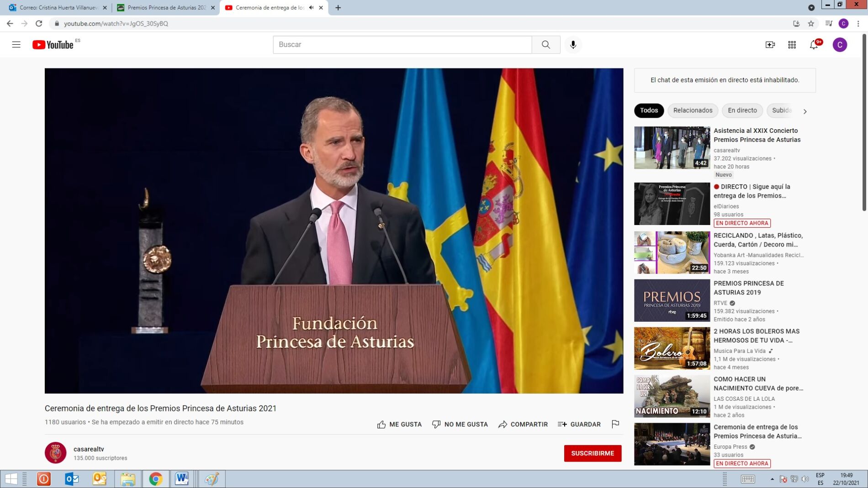Open the YouTube hamburger guide menu
This screenshot has height=488, width=868.
(x=16, y=45)
